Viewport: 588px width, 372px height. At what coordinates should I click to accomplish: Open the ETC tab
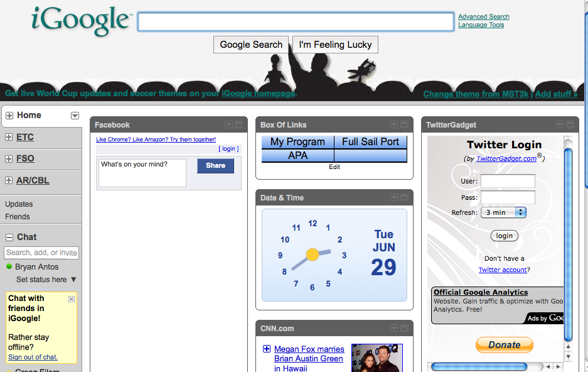click(25, 137)
